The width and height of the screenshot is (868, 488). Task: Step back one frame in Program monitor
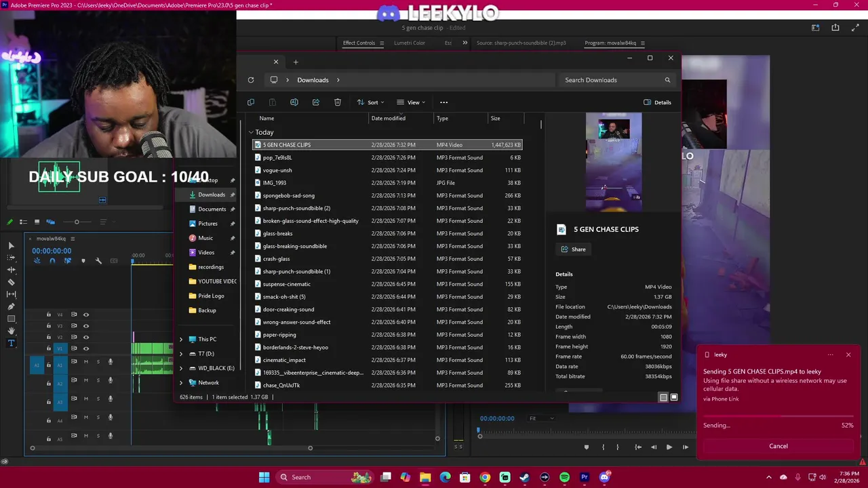tap(654, 447)
